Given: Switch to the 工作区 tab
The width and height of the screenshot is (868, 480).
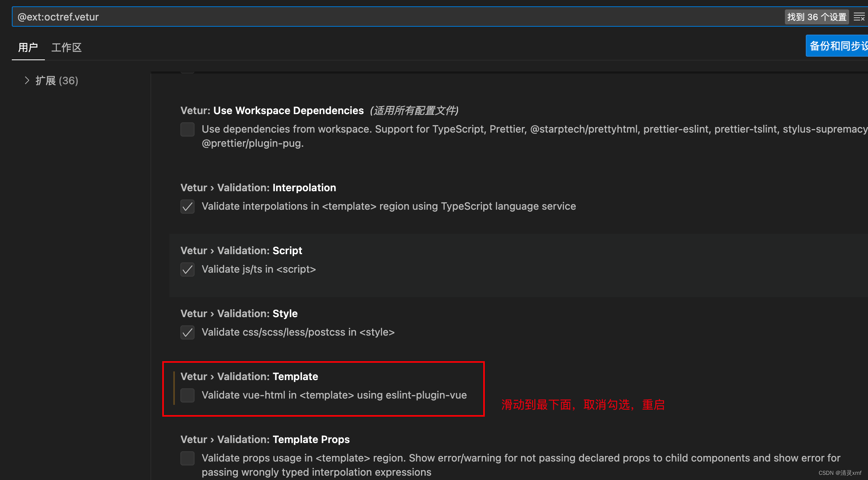Looking at the screenshot, I should 66,48.
